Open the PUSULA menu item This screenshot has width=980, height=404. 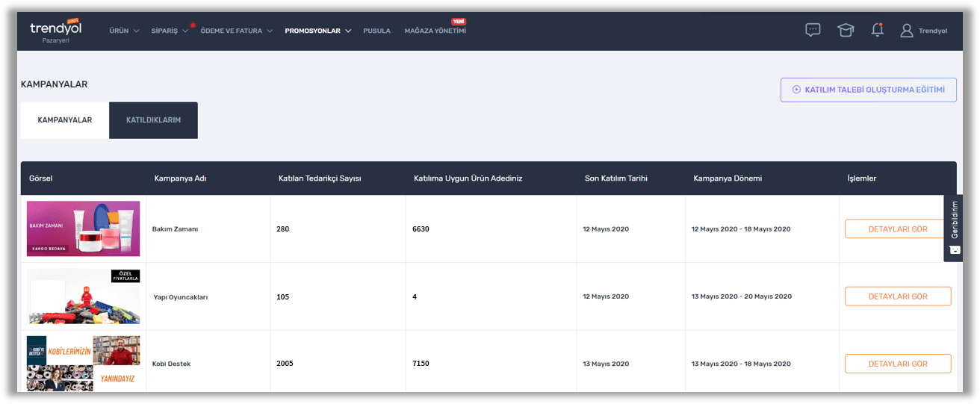[376, 31]
